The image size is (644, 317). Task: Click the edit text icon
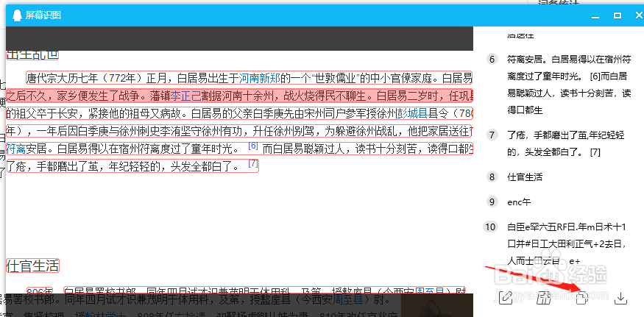(505, 299)
